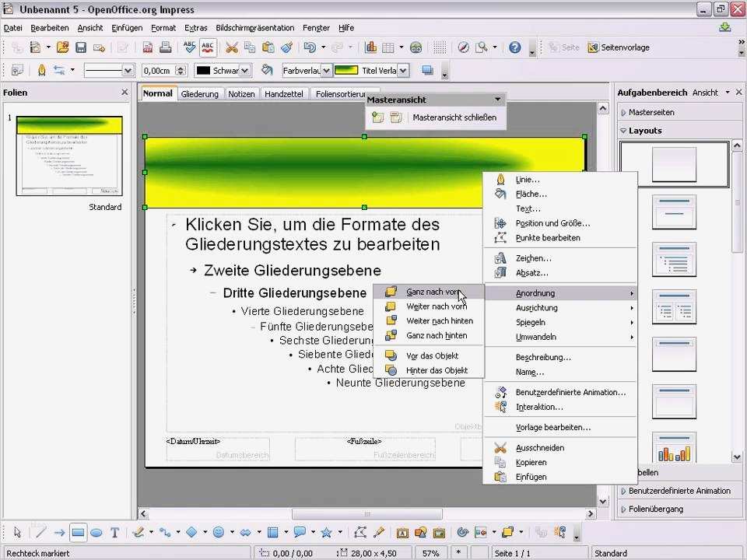Activate the Spellcheck icon
The height and width of the screenshot is (560, 747).
(187, 47)
